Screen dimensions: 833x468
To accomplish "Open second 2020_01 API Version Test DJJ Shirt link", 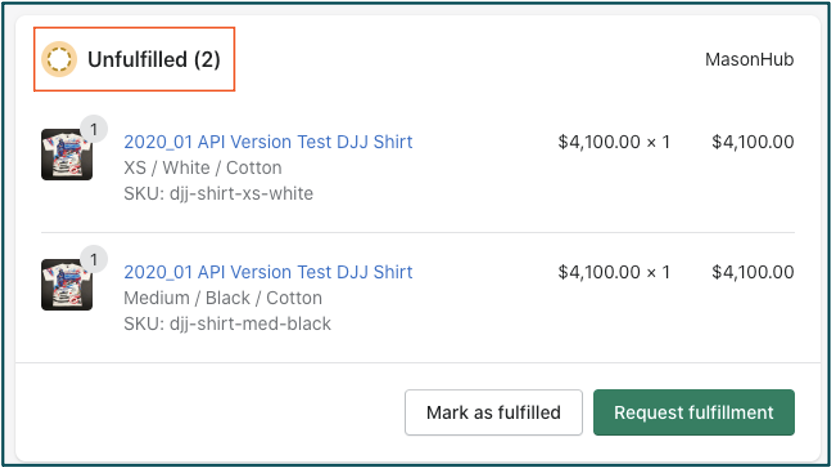I will (268, 272).
